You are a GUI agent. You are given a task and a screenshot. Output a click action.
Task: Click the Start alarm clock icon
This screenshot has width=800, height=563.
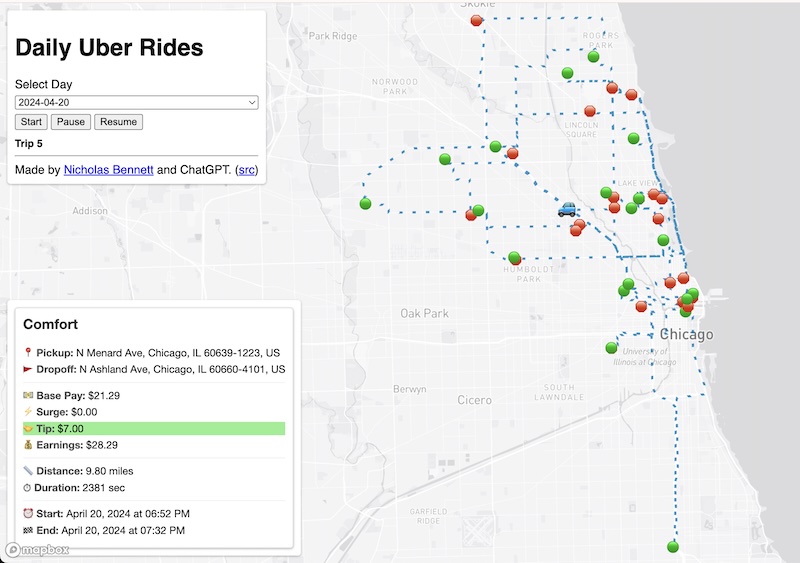click(x=28, y=513)
